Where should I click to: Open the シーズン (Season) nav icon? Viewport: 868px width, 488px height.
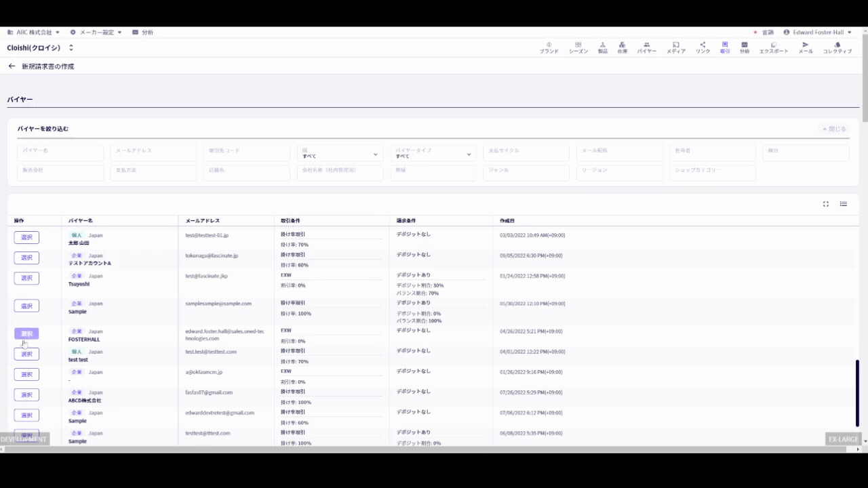(578, 47)
